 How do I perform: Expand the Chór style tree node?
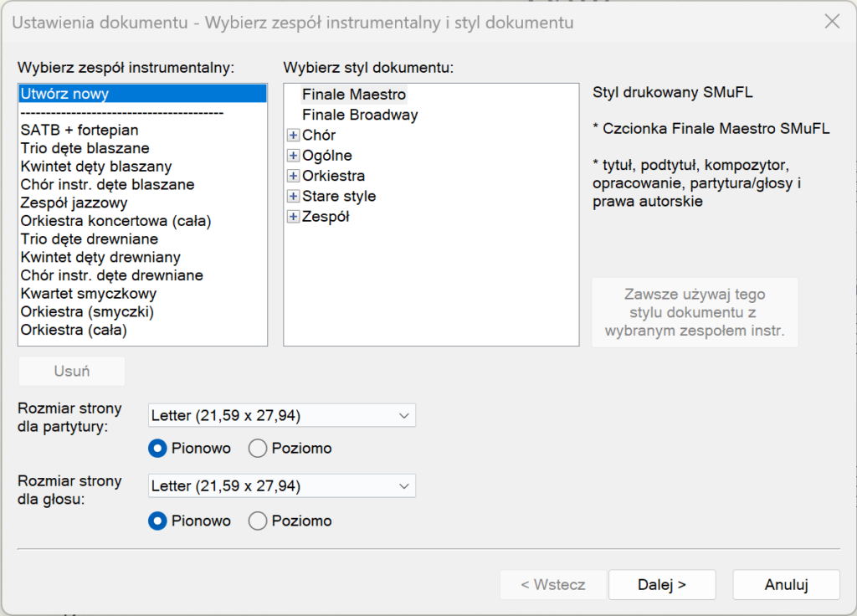click(x=293, y=135)
